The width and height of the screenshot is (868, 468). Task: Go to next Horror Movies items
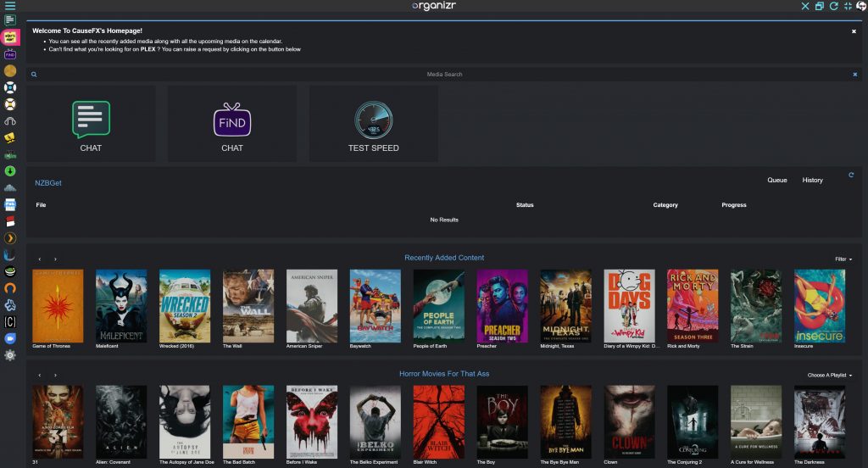click(55, 376)
